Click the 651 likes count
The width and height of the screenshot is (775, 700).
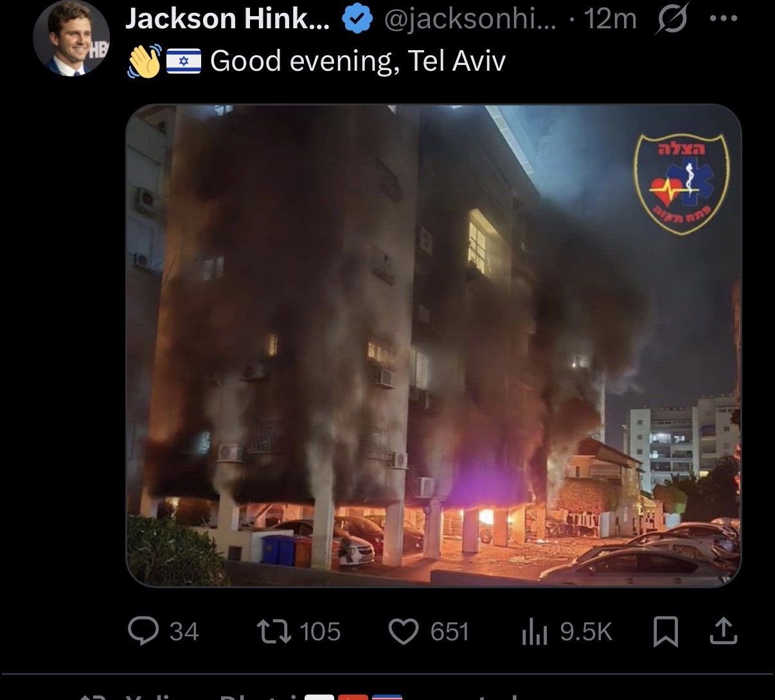pos(450,631)
